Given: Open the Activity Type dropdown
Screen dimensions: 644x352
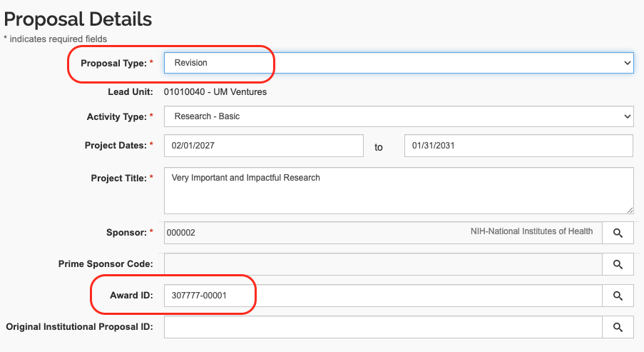Looking at the screenshot, I should tap(399, 116).
